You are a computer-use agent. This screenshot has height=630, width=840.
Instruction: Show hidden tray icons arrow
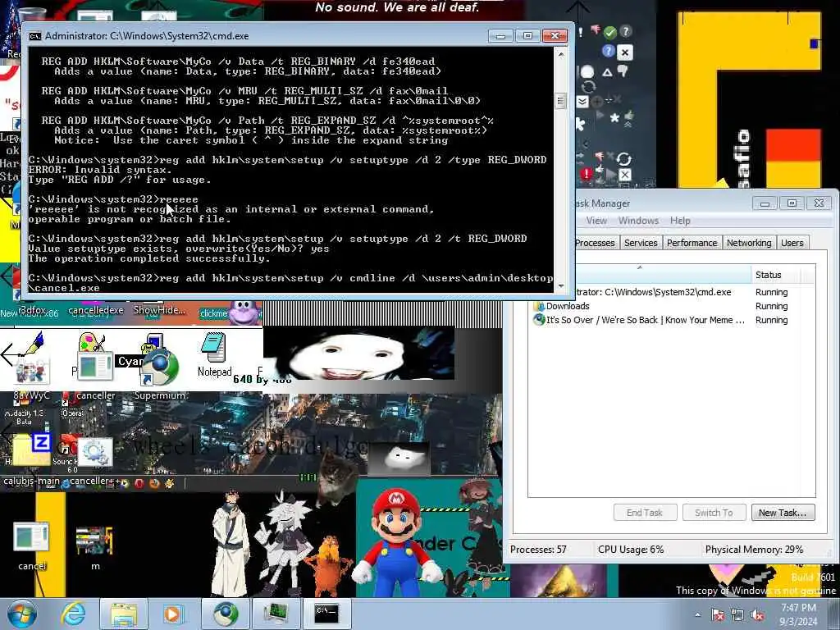[697, 614]
